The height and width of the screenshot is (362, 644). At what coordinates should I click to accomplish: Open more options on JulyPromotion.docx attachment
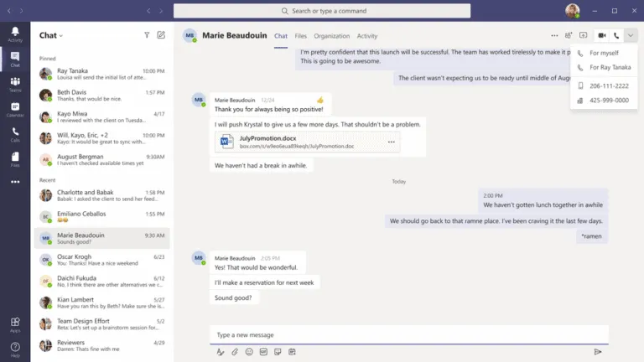click(391, 142)
